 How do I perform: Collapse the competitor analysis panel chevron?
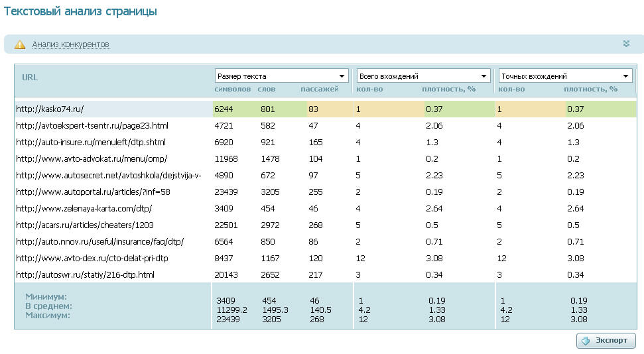[x=626, y=44]
